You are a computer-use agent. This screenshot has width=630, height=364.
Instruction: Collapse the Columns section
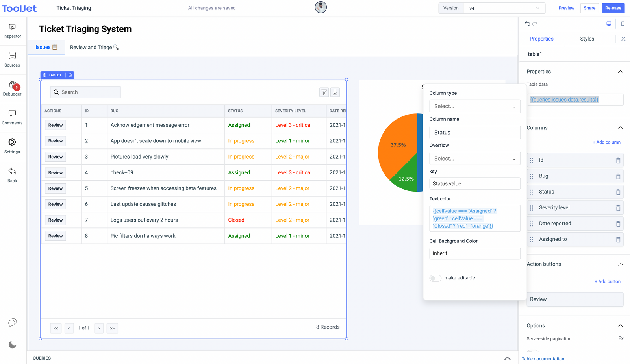[x=621, y=128]
